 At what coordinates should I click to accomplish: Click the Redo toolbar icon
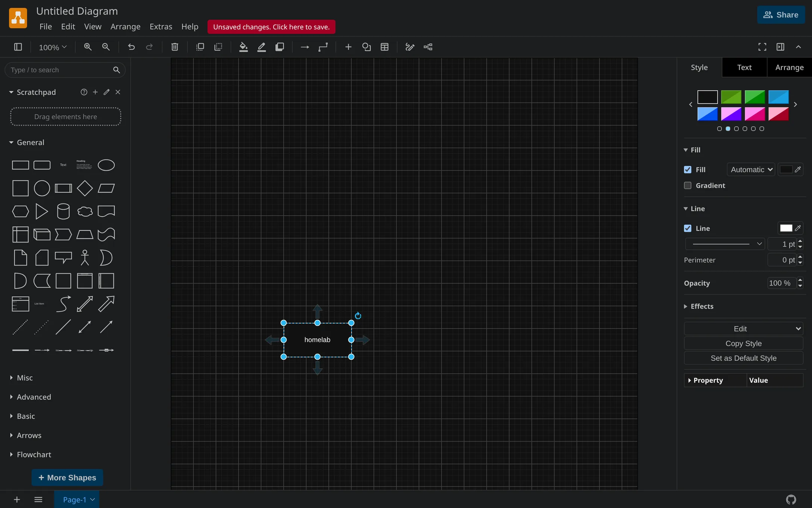coord(149,47)
